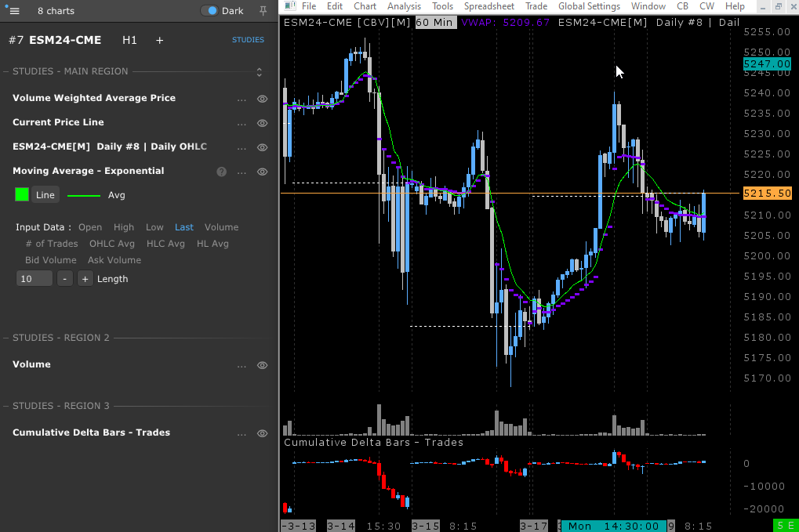The width and height of the screenshot is (799, 532).
Task: Toggle visibility of Cumulative Delta Bars - Trades
Action: [x=263, y=433]
